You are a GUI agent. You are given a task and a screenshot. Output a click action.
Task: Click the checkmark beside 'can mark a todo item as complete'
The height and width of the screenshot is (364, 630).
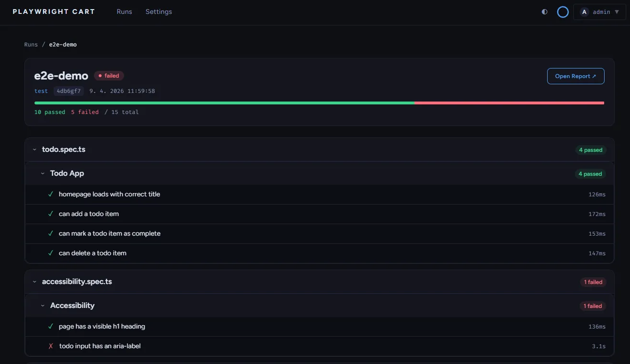tap(50, 233)
